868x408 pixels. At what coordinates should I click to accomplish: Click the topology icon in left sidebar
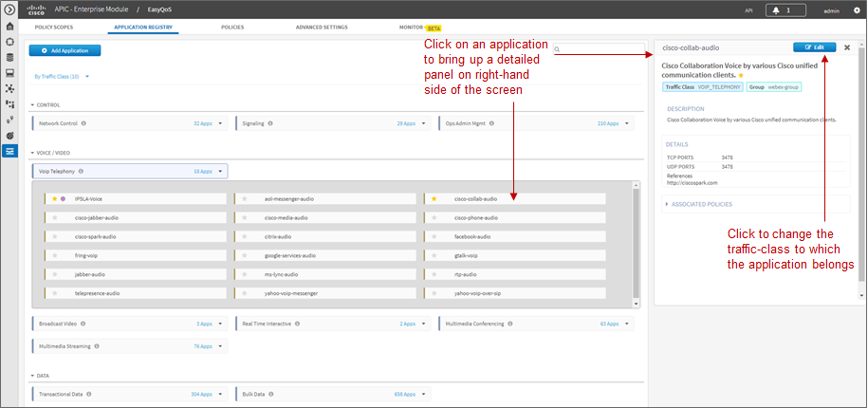pyautogui.click(x=9, y=88)
